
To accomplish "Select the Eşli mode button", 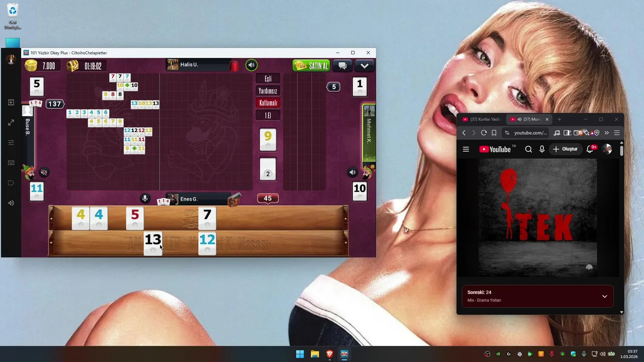I will click(268, 79).
